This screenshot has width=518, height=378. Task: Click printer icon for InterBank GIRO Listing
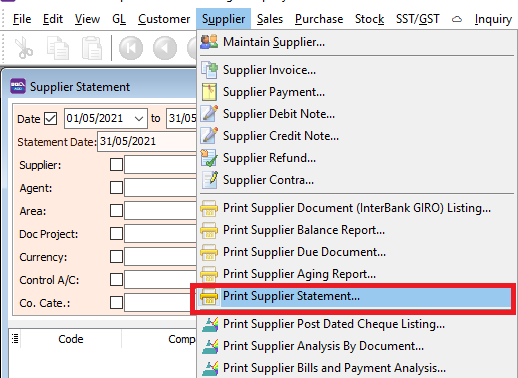(209, 208)
